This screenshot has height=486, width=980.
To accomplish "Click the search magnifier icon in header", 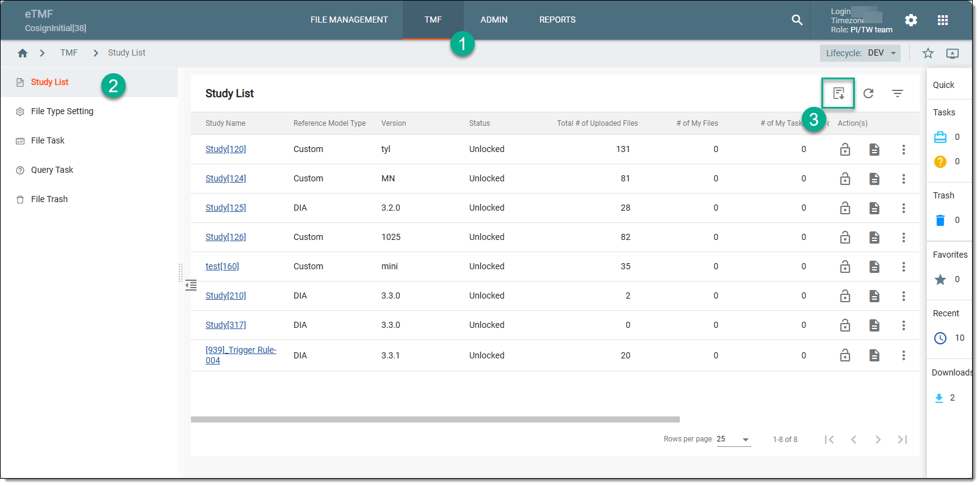I will (797, 20).
